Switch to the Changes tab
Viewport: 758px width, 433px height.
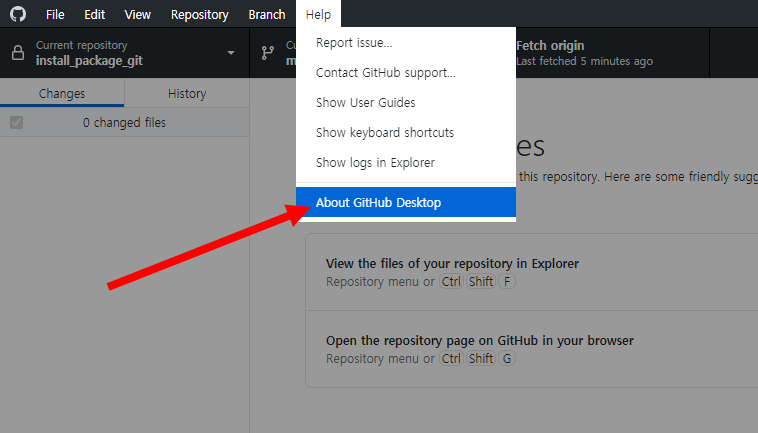(x=62, y=93)
